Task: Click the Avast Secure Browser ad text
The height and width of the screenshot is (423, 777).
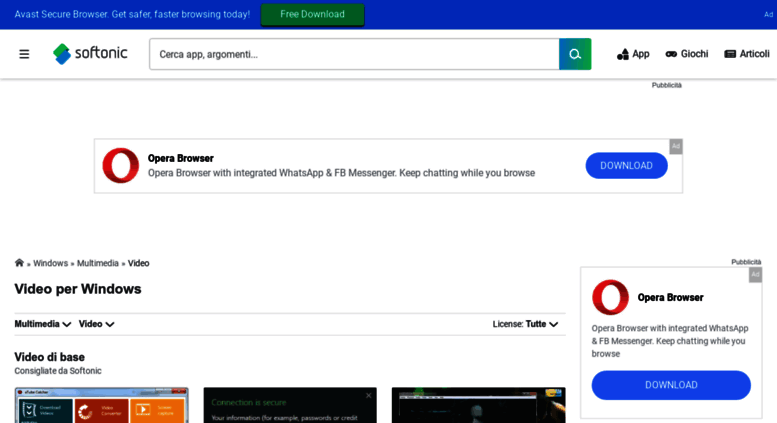Action: 132,14
